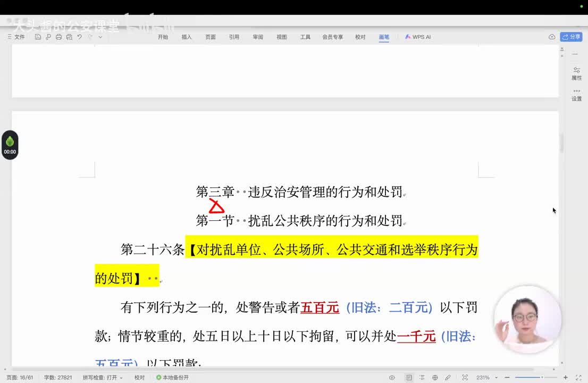Click the green recording timer widget

(x=10, y=145)
